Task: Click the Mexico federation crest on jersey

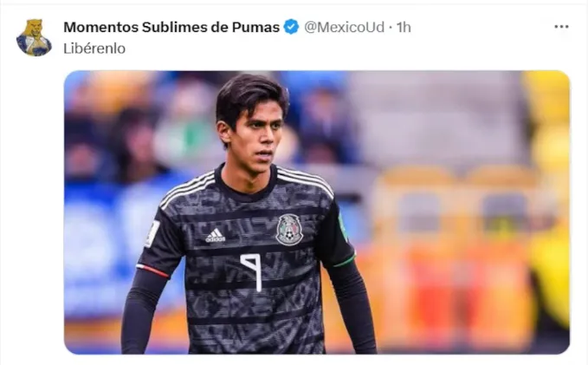Action: click(x=289, y=230)
